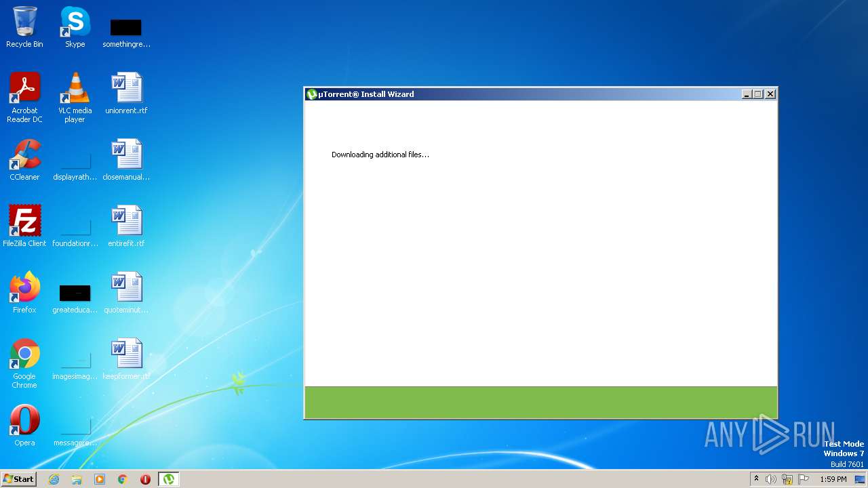The image size is (868, 488).
Task: Select the unionrent.rtf document
Action: tap(126, 94)
